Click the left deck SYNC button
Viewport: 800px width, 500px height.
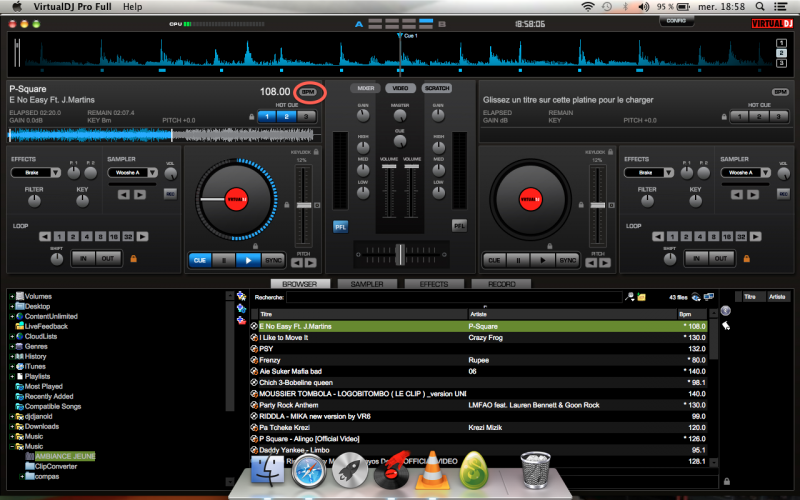pyautogui.click(x=275, y=260)
